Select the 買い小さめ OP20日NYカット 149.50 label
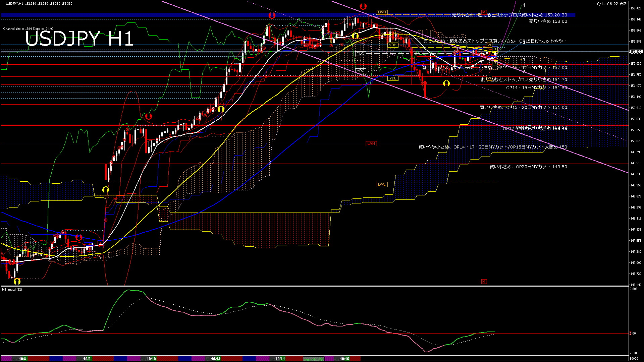 click(x=528, y=167)
